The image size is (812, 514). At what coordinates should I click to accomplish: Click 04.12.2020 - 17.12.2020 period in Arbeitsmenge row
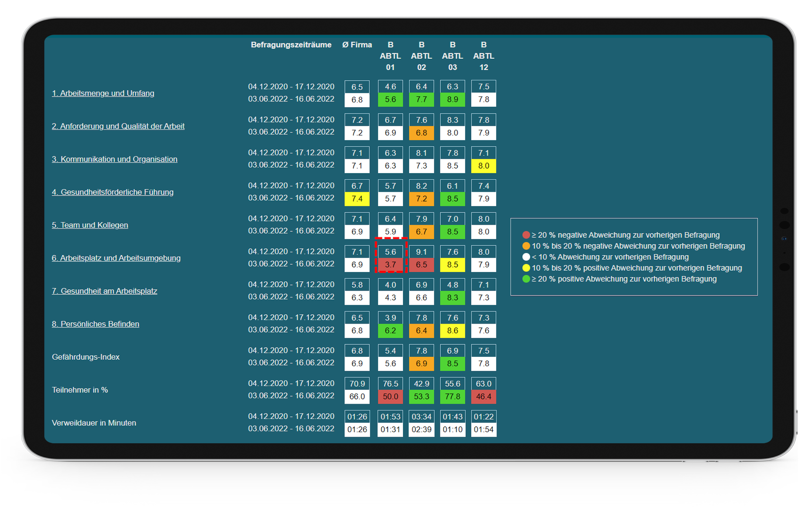[x=291, y=86]
